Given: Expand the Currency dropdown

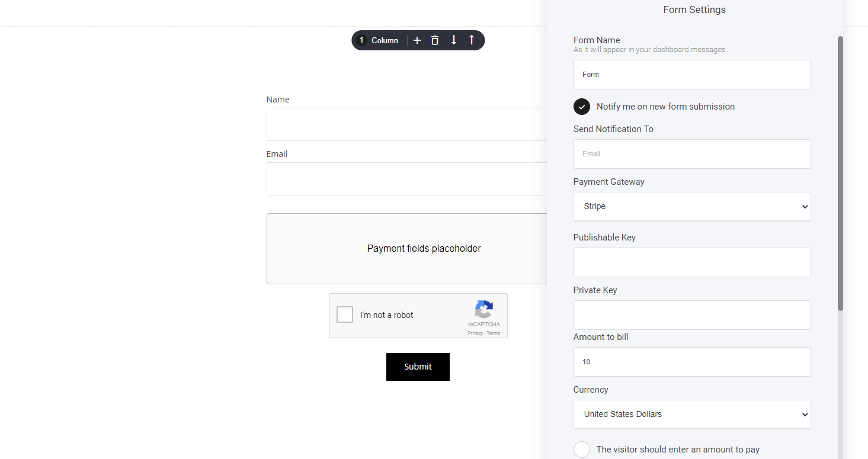Looking at the screenshot, I should 691,415.
